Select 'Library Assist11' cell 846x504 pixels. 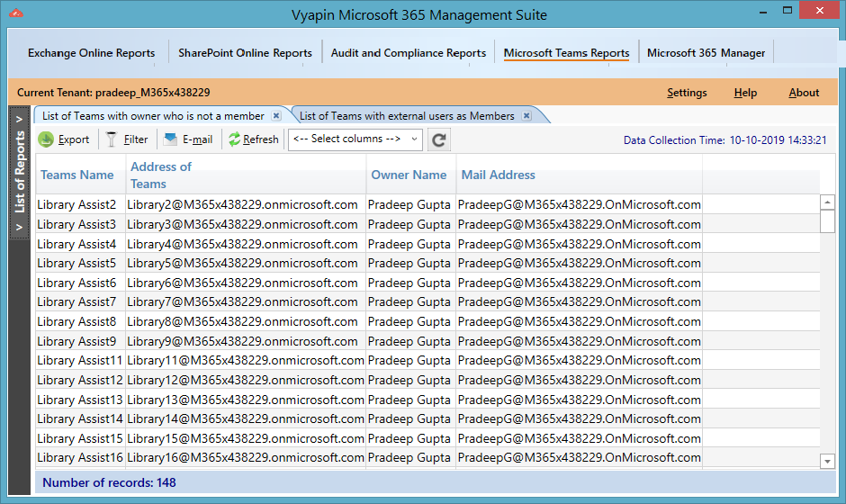(x=80, y=360)
